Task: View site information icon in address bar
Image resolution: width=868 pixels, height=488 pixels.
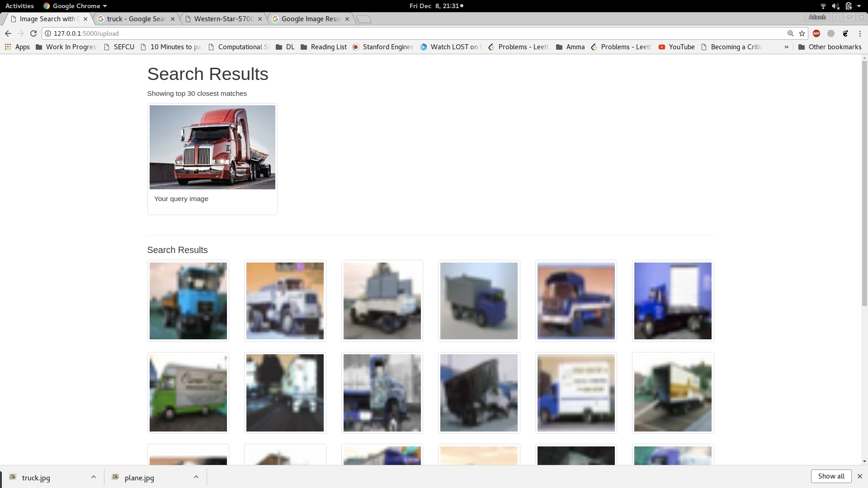Action: pos(48,33)
